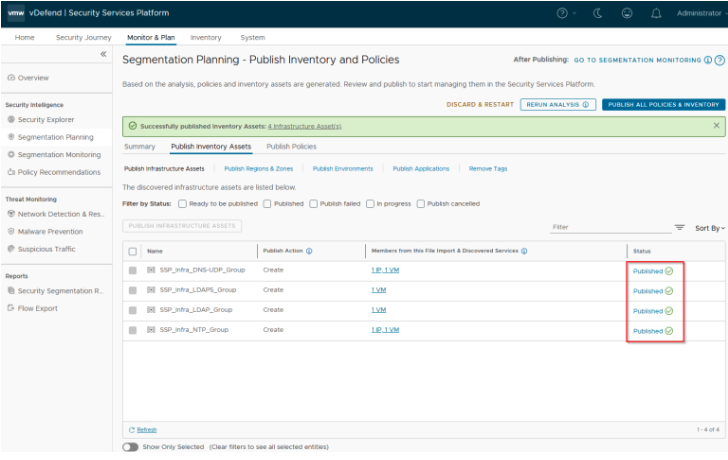Click the notifications bell icon
Screen dimensions: 728x460
pyautogui.click(x=656, y=14)
